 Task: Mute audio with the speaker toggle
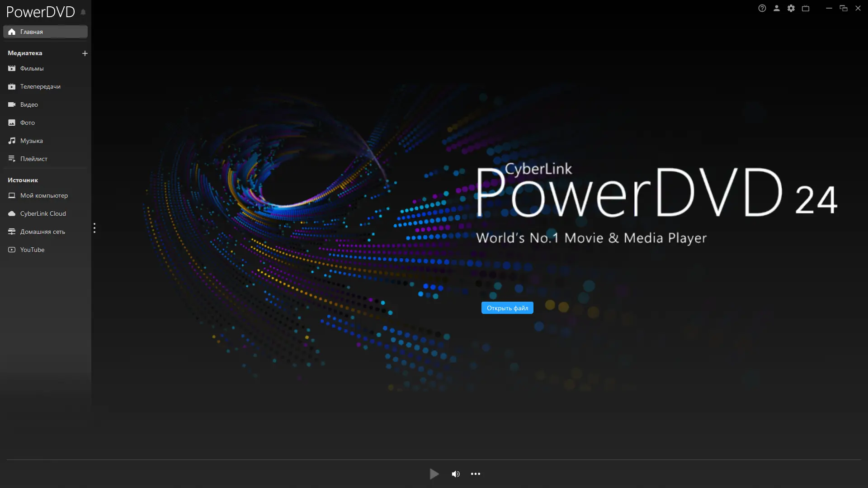(456, 474)
